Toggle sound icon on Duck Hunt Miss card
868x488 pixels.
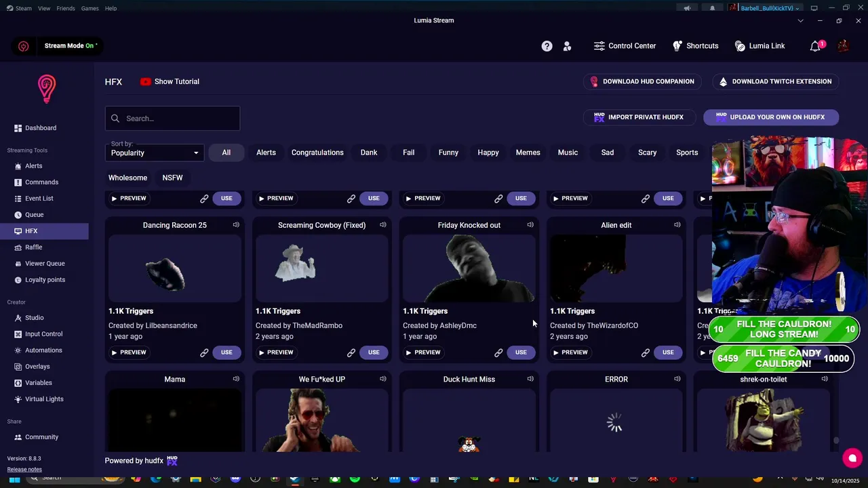tap(530, 379)
